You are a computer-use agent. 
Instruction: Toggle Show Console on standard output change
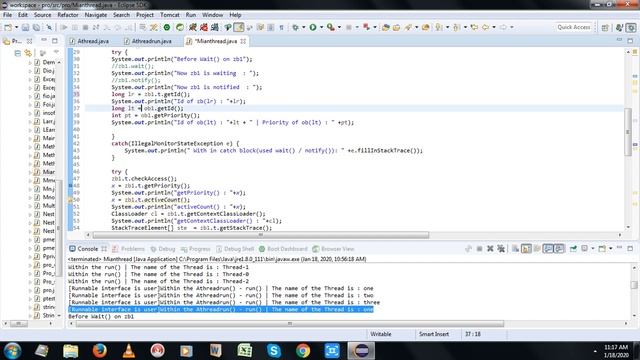pos(548,249)
